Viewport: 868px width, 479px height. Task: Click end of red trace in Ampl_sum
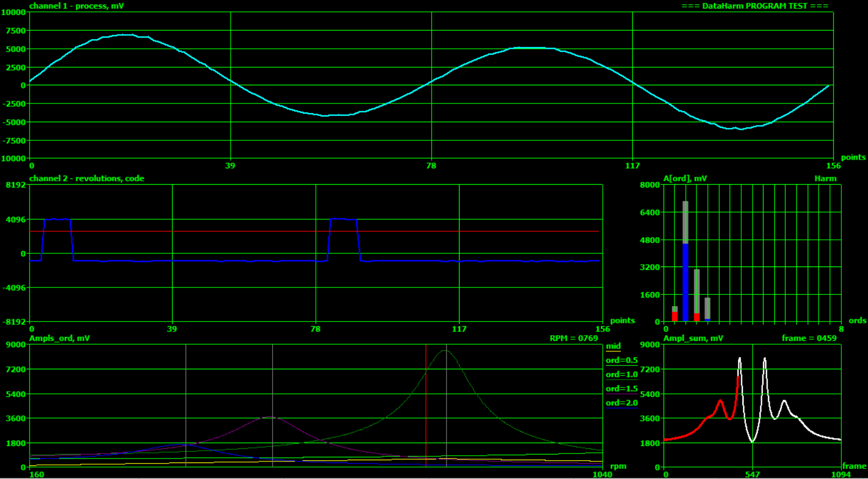738,377
